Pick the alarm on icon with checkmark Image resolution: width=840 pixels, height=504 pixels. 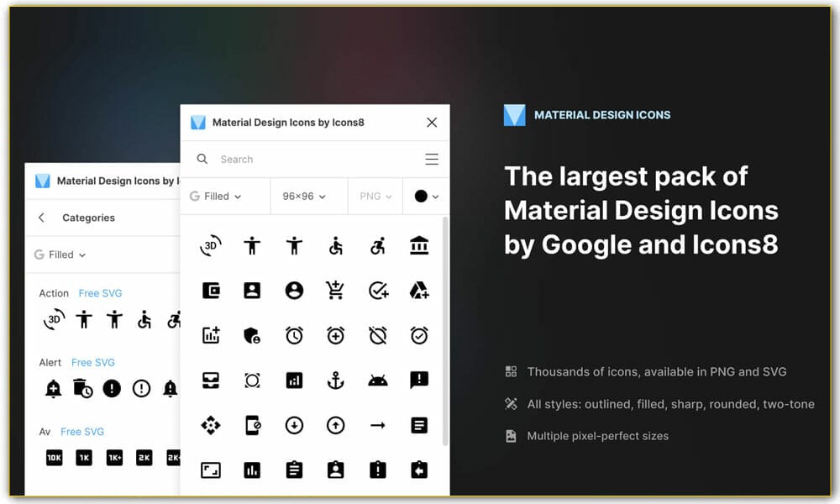[419, 335]
